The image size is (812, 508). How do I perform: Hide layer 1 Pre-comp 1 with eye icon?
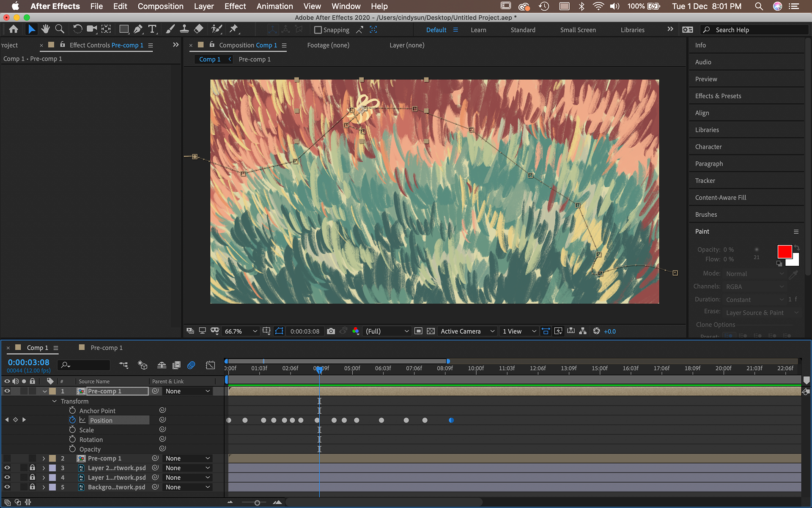point(7,391)
